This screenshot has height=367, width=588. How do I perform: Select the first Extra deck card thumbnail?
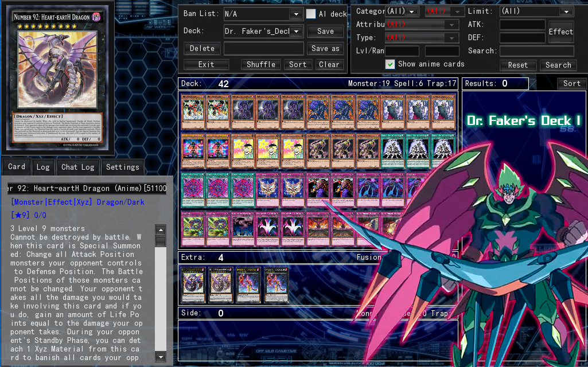(x=193, y=285)
